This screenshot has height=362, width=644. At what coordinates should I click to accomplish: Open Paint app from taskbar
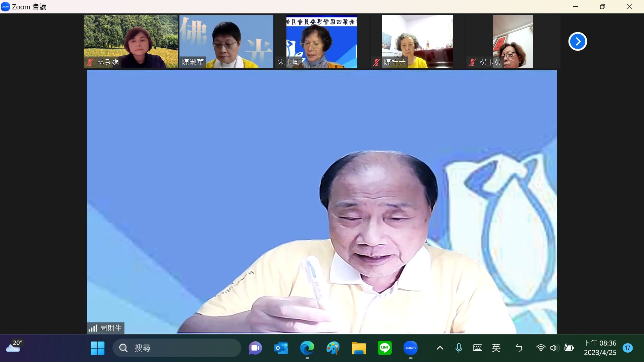point(333,348)
